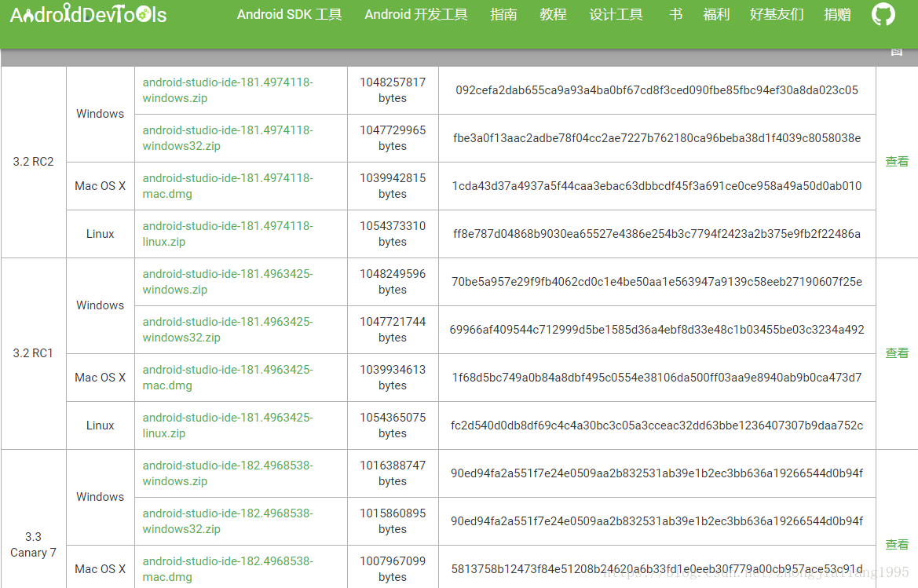Click the AndroidDevTools site logo
The width and height of the screenshot is (918, 588).
coord(89,15)
